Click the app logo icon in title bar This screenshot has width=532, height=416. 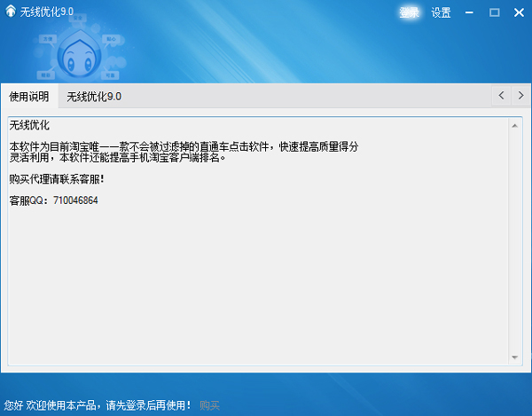pos(11,12)
